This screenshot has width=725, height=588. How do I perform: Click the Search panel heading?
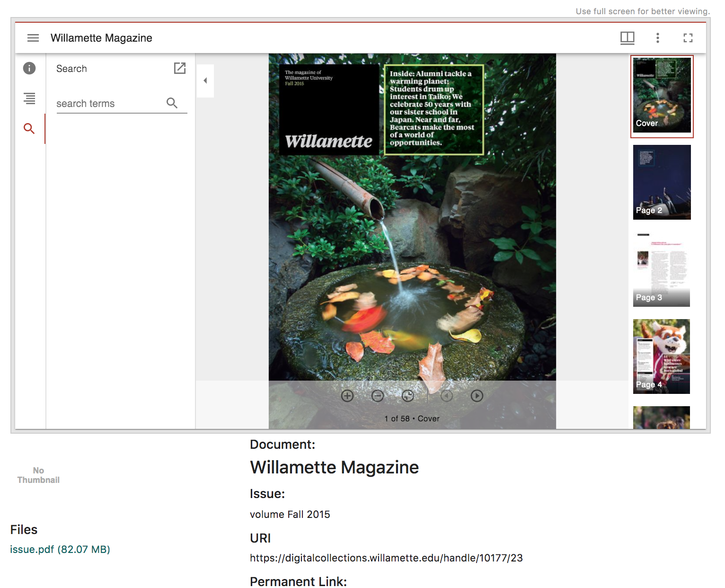point(71,69)
